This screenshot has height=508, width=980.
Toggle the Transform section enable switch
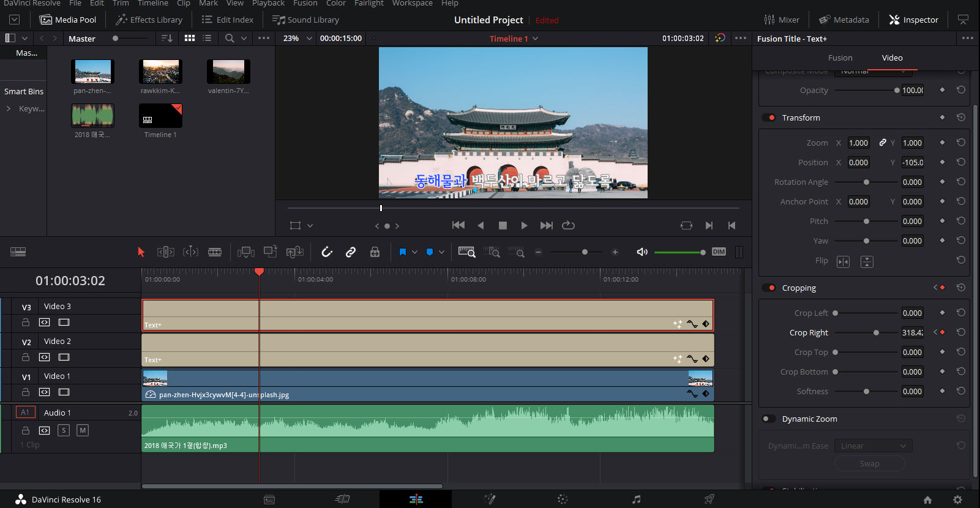(769, 118)
